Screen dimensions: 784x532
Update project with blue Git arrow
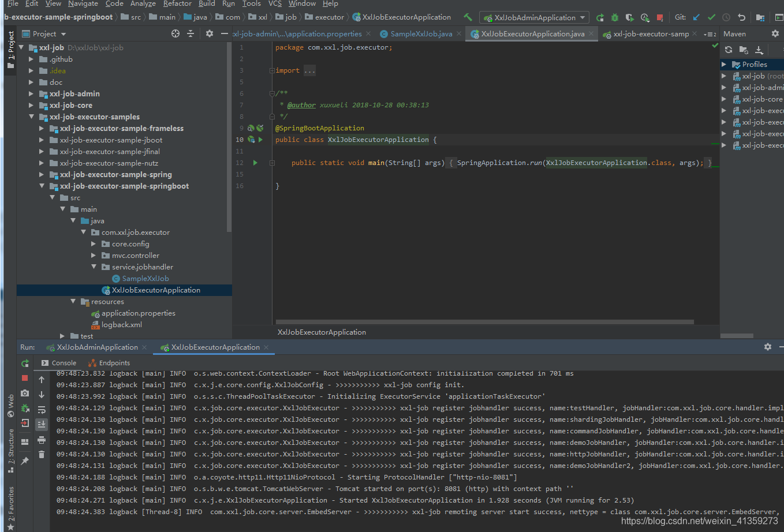[696, 17]
